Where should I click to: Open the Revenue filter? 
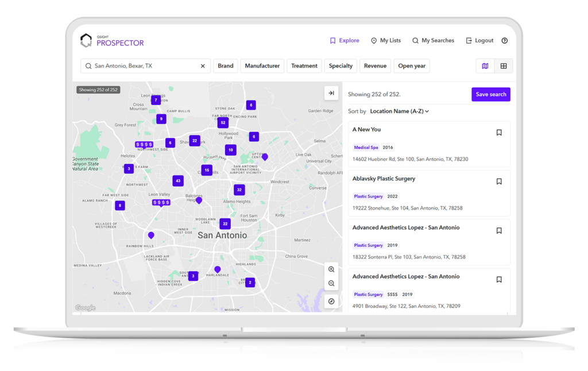[x=375, y=65]
